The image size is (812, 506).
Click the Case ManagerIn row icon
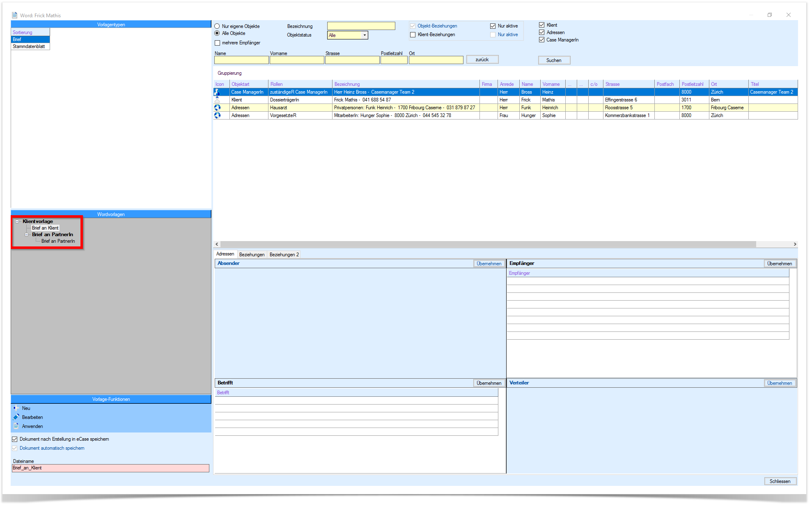click(217, 92)
